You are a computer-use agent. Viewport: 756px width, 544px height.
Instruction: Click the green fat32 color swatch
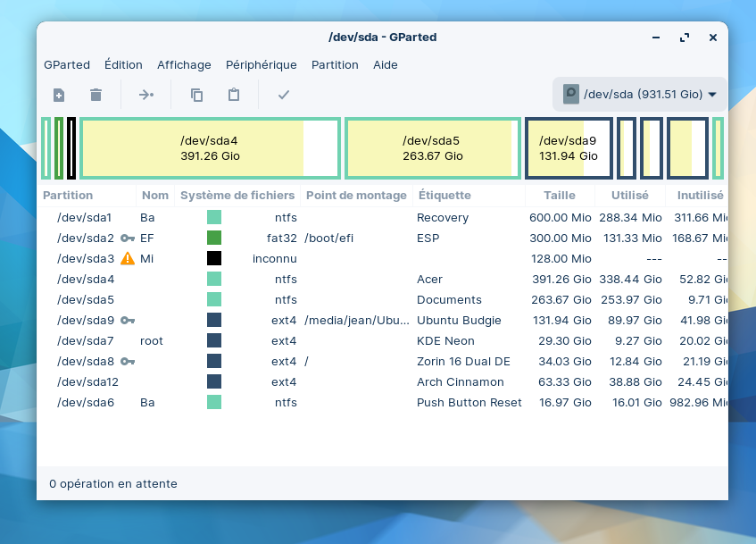(x=214, y=238)
